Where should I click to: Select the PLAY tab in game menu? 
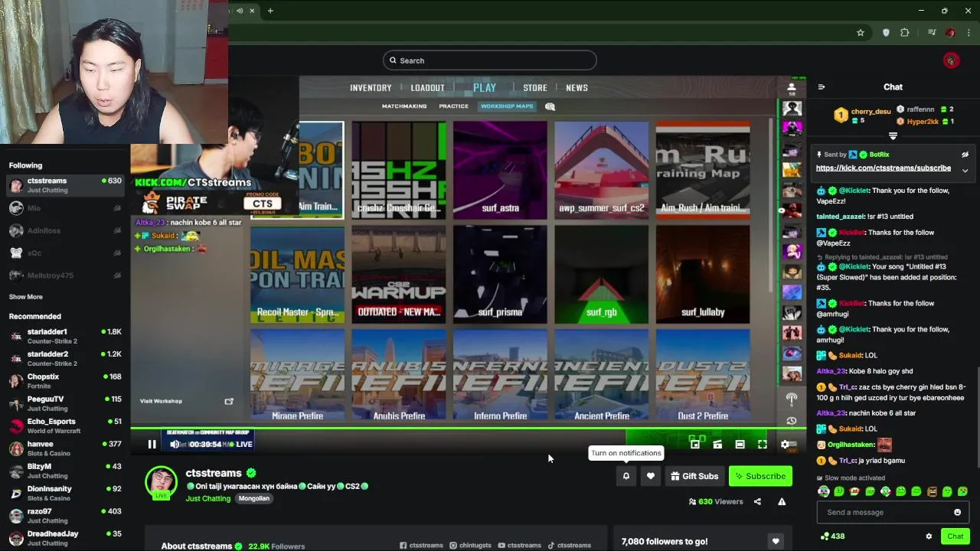click(x=485, y=88)
